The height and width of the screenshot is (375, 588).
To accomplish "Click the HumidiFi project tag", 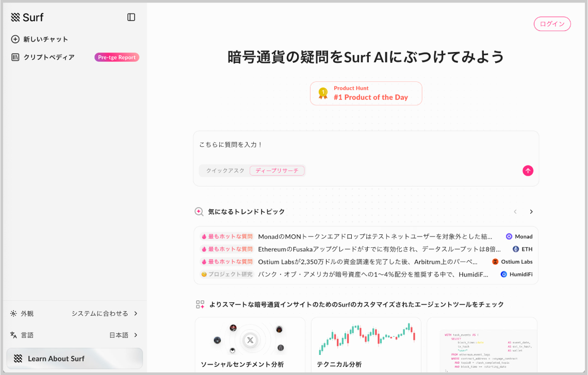I will coord(516,274).
